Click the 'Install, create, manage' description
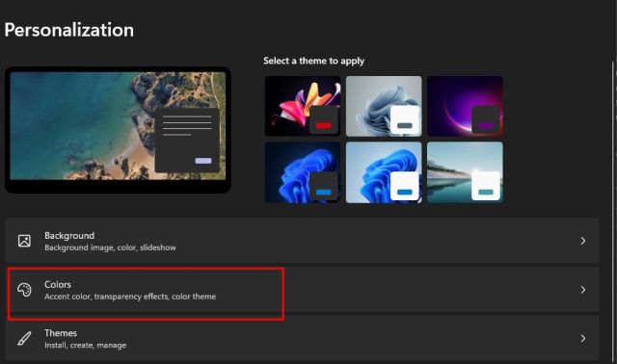 point(86,345)
